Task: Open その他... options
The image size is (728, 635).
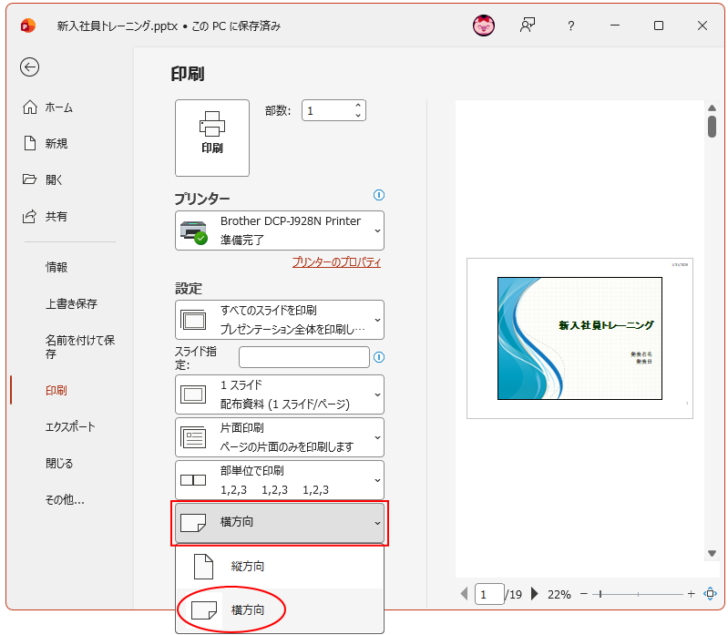Action: [x=65, y=500]
